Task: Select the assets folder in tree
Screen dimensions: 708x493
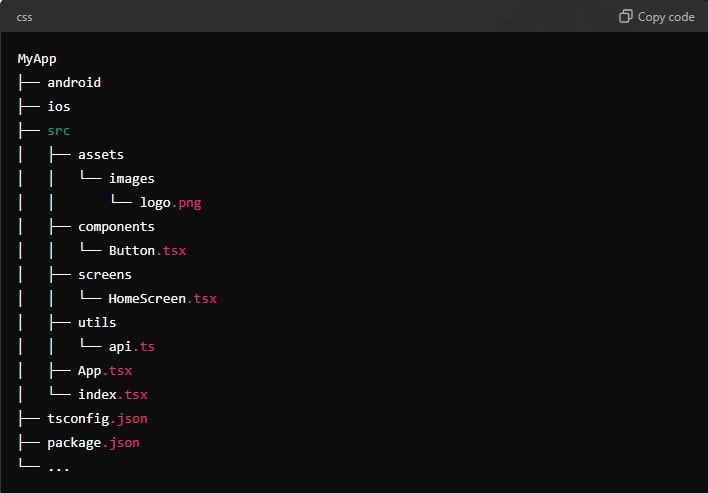Action: coord(101,155)
